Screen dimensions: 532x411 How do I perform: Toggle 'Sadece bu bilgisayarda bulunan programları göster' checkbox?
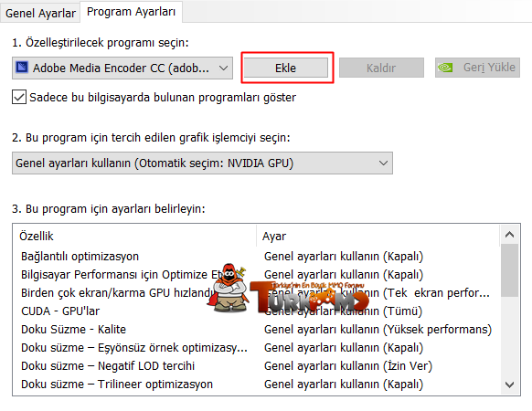(x=19, y=97)
